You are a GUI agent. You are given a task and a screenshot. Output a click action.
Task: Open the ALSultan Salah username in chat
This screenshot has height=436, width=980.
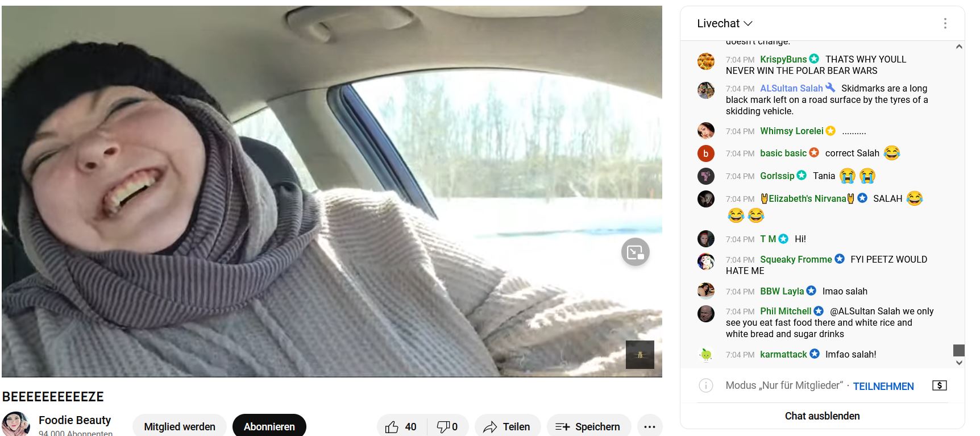click(791, 88)
